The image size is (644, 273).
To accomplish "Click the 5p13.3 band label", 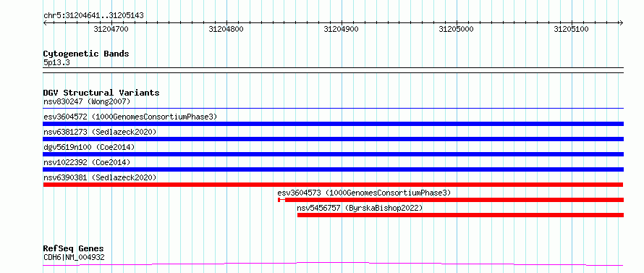I will tap(57, 63).
